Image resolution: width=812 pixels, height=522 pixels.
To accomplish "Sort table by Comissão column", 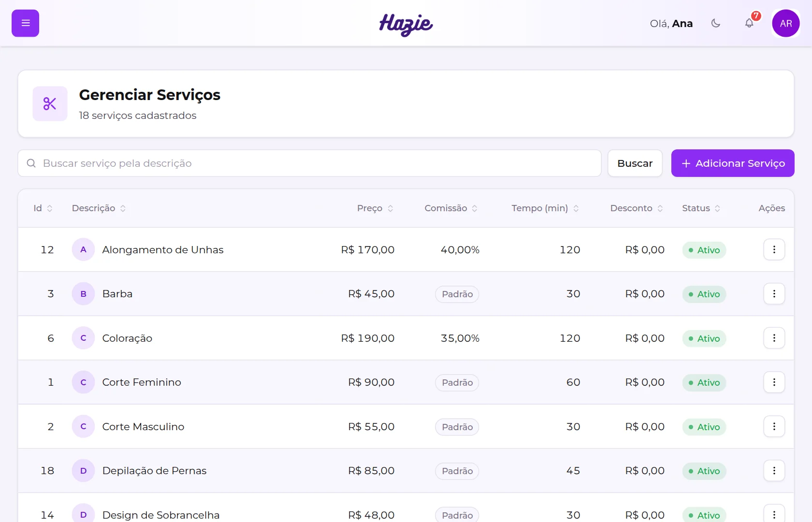I will [451, 208].
